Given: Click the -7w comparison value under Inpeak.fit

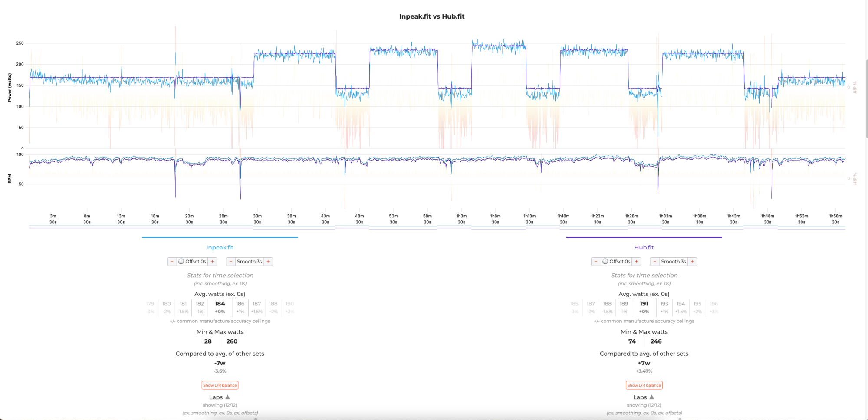Looking at the screenshot, I should (220, 364).
